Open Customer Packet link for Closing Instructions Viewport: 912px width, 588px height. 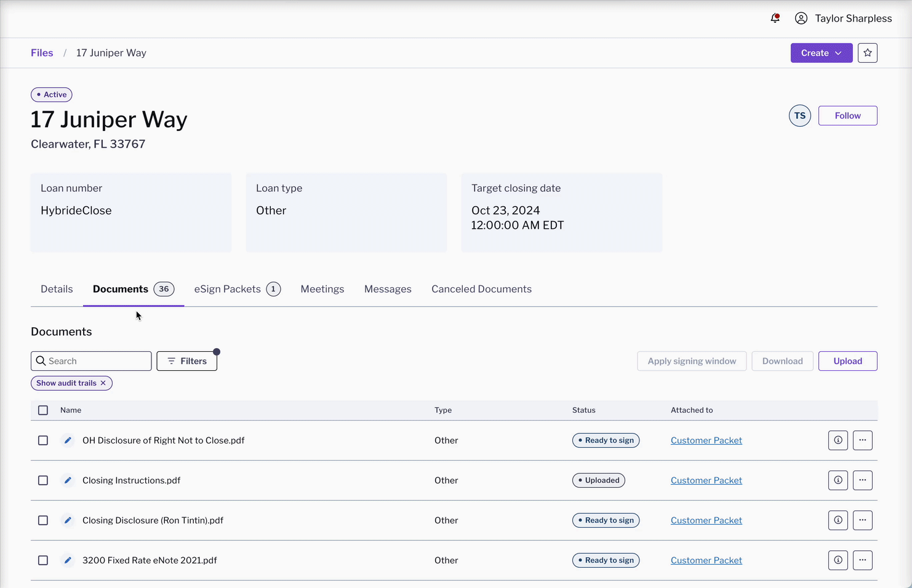tap(706, 480)
